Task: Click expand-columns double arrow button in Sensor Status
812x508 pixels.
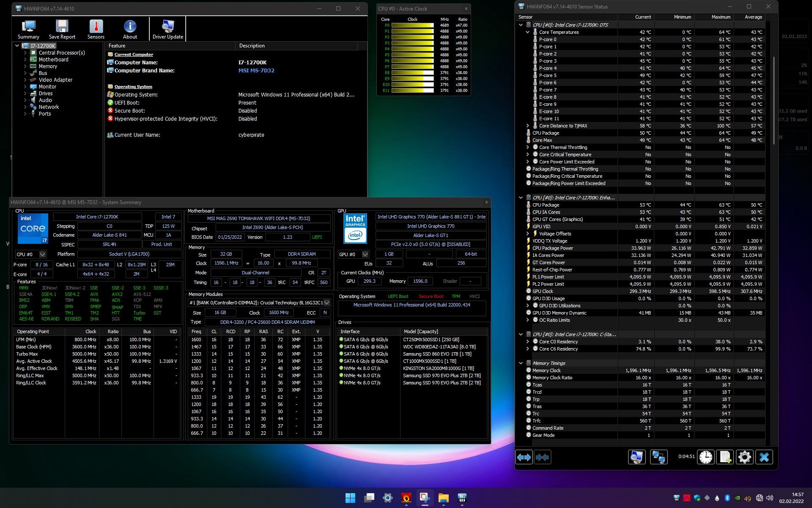Action: coord(524,457)
